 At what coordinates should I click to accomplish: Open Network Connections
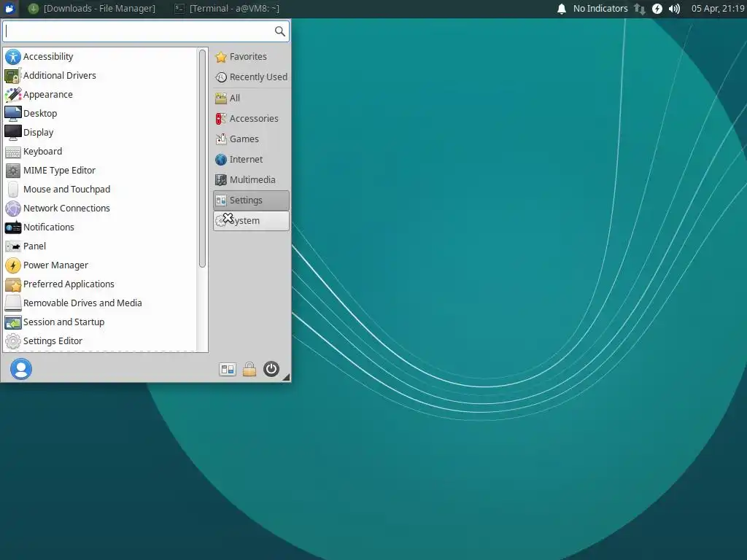[x=100, y=208]
